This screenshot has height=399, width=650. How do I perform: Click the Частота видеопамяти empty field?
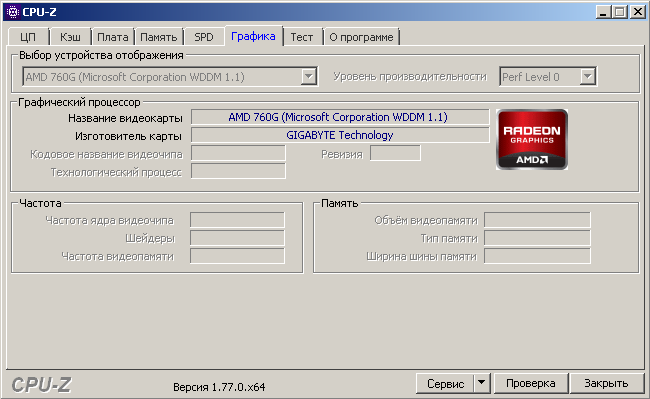click(x=237, y=256)
